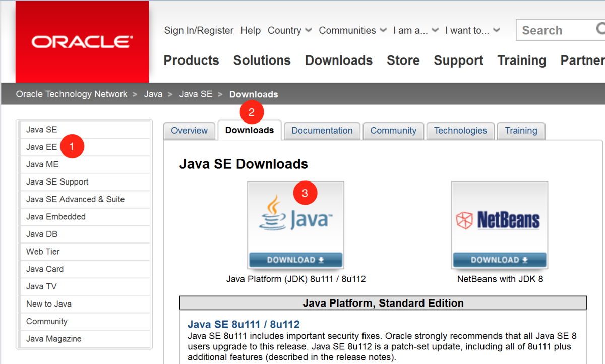This screenshot has height=364, width=605.
Task: Open the Technologies tab
Action: click(460, 131)
